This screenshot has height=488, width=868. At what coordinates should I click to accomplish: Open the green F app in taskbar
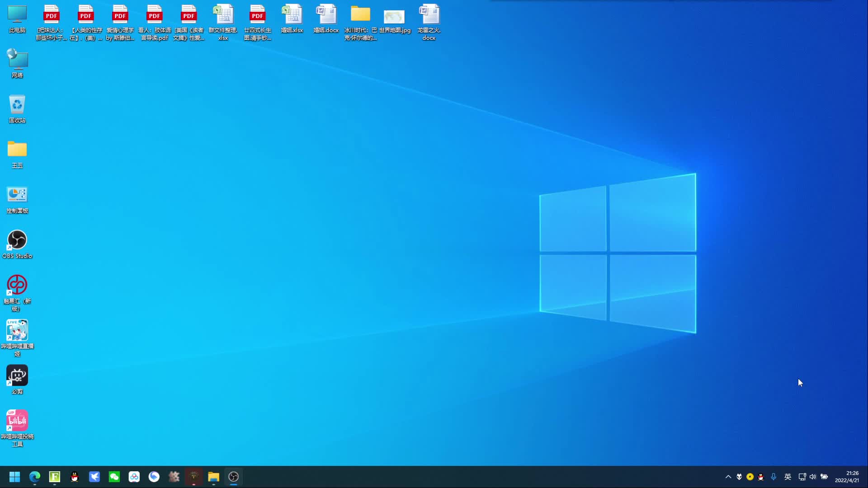[x=55, y=477]
